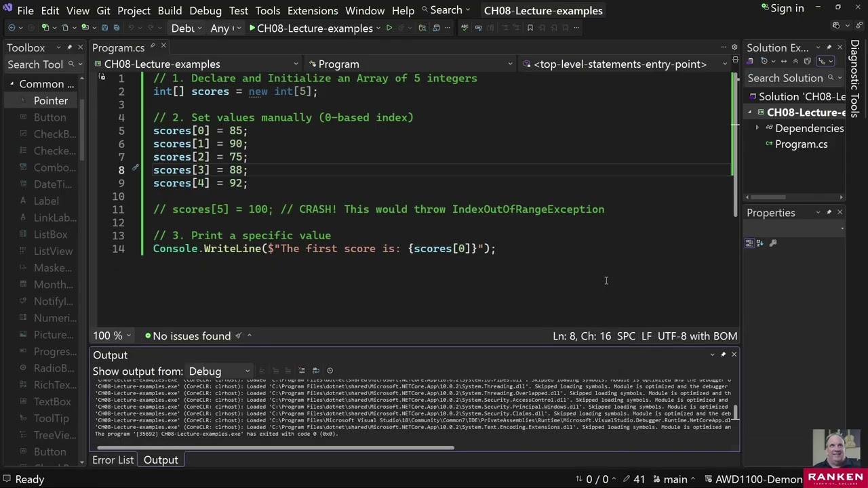Open the Debug configuration dropdown
Screen dimensions: 868x488
coord(186,28)
